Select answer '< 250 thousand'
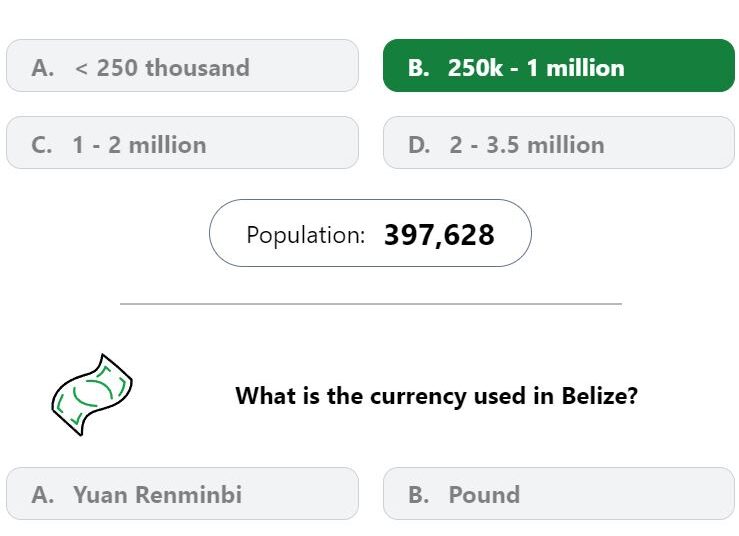The width and height of the screenshot is (739, 536). (x=182, y=66)
